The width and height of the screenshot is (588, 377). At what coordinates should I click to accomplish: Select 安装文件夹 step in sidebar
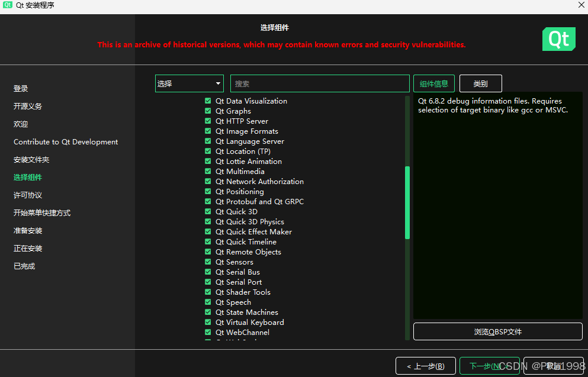pos(31,160)
